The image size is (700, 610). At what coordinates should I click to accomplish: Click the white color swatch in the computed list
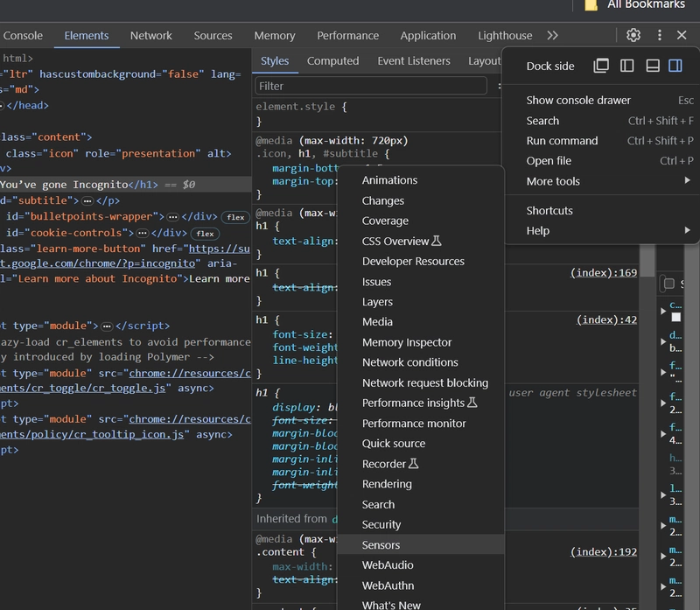675,317
